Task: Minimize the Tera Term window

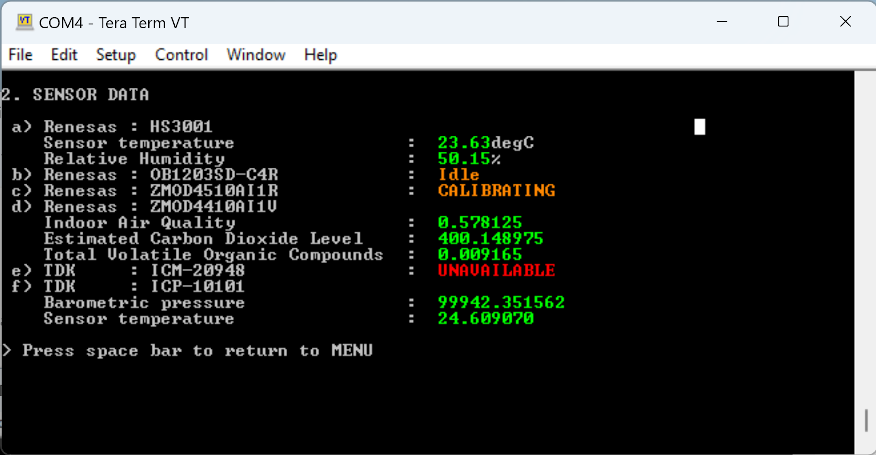Action: (722, 22)
